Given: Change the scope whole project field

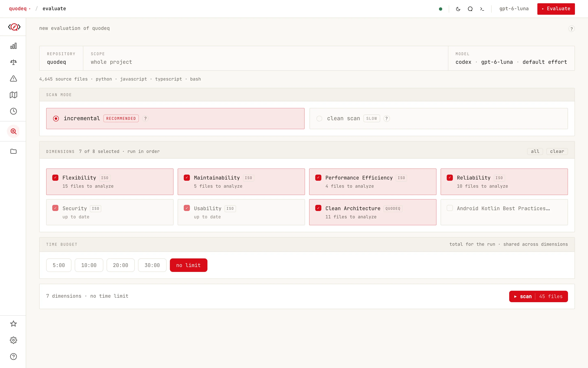Looking at the screenshot, I should [266, 58].
